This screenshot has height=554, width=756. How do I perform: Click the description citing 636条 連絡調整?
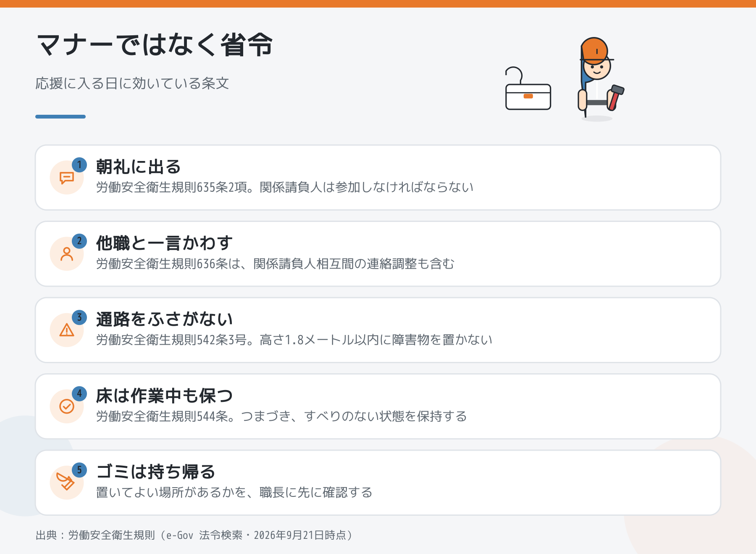(x=275, y=264)
